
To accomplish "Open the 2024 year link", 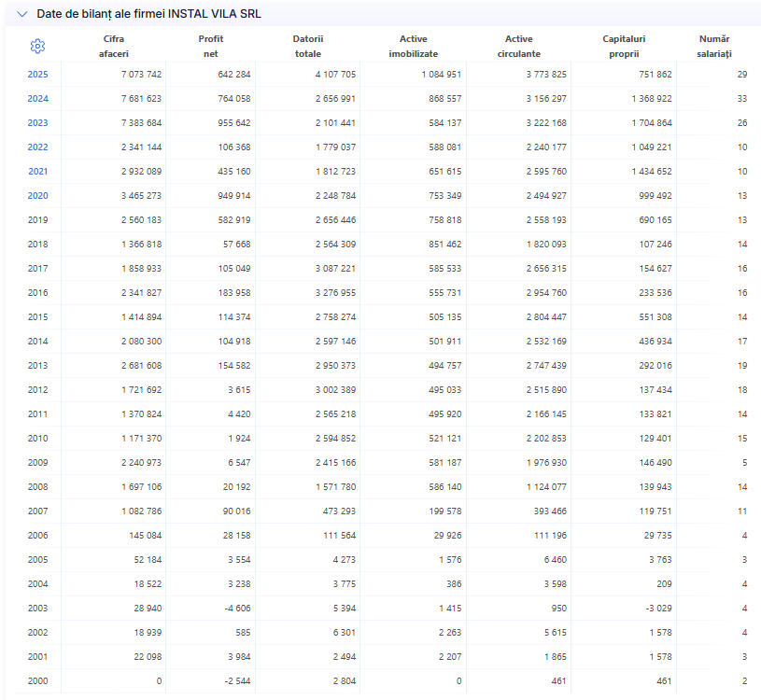I will (x=38, y=99).
